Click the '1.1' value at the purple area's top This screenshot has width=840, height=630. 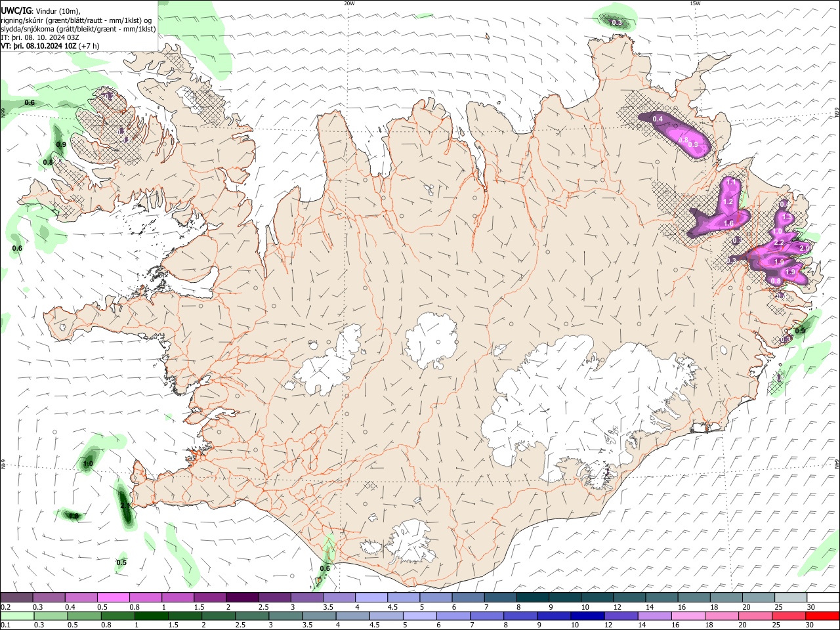tap(730, 182)
